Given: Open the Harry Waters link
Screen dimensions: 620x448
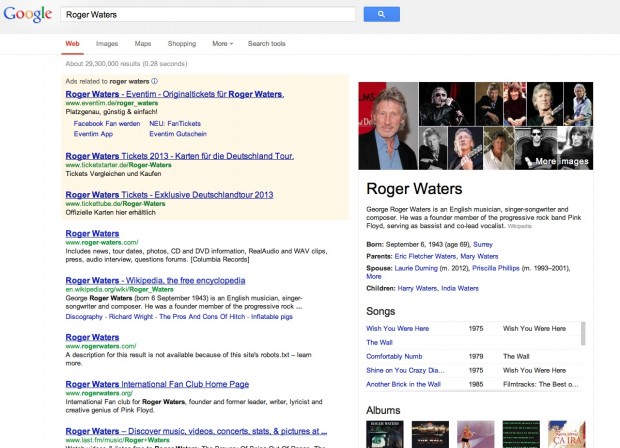Looking at the screenshot, I should click(418, 288).
